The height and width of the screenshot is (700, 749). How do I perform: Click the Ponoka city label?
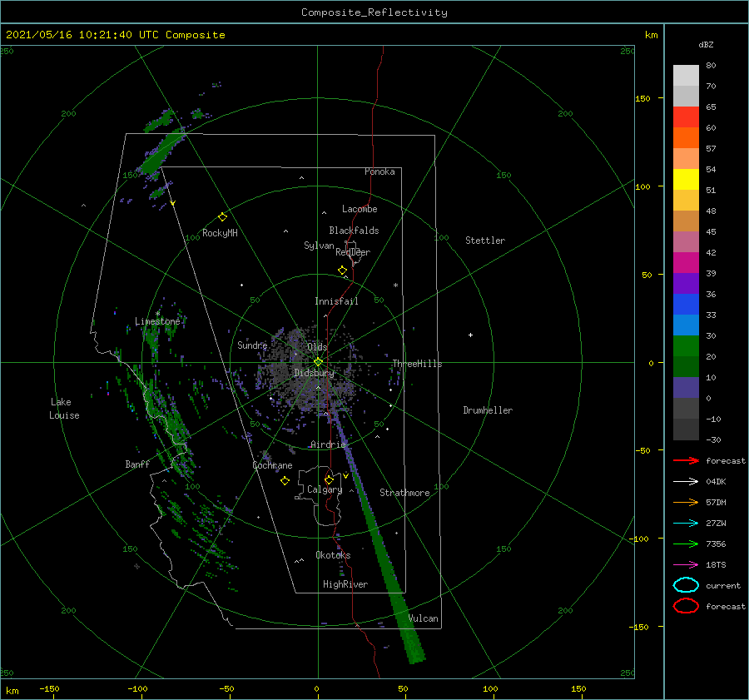click(379, 171)
